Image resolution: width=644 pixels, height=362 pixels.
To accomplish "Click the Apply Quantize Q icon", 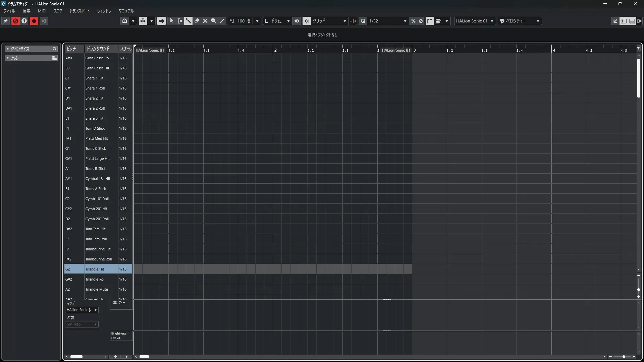I will (x=363, y=21).
